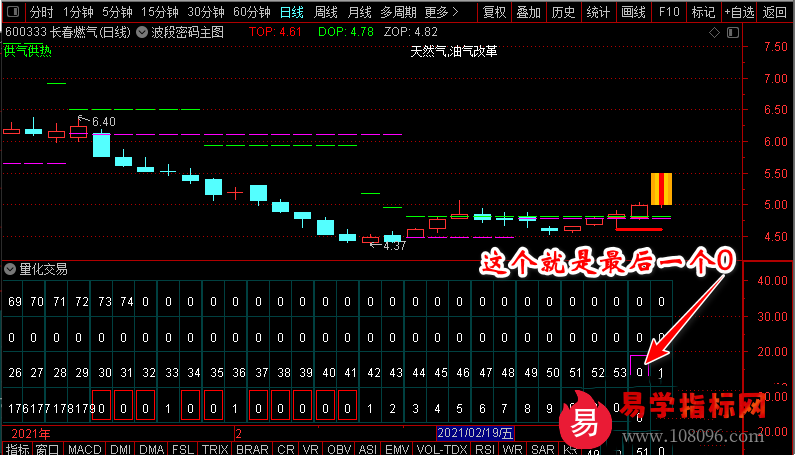Screen dimensions: 795x455
Task: Click the 指标 button in bottom bar
Action: pyautogui.click(x=17, y=449)
